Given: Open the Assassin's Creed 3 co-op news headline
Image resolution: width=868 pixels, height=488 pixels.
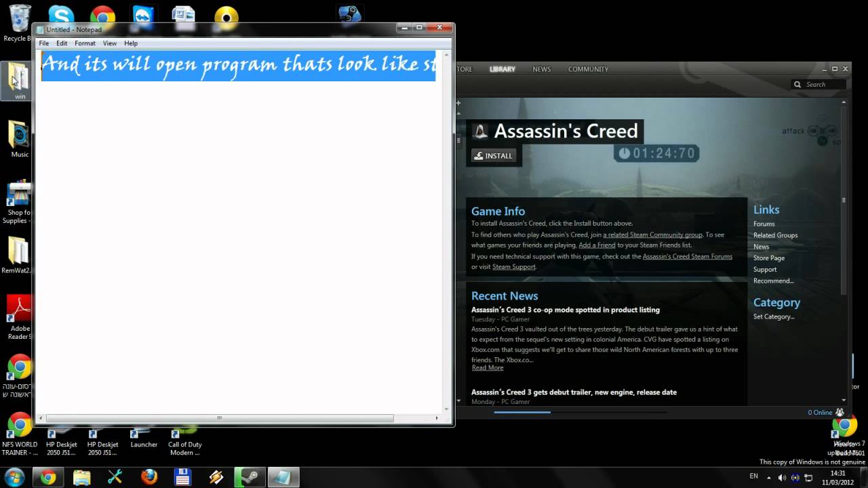Looking at the screenshot, I should (566, 310).
